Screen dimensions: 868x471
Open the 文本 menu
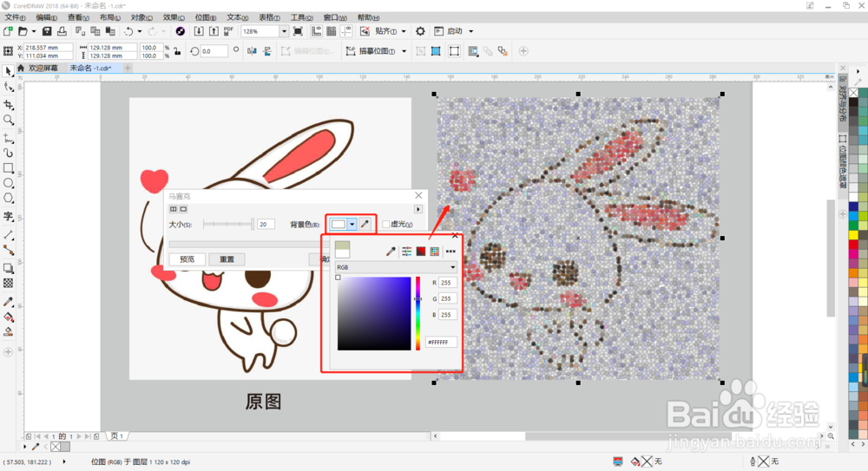click(x=238, y=17)
